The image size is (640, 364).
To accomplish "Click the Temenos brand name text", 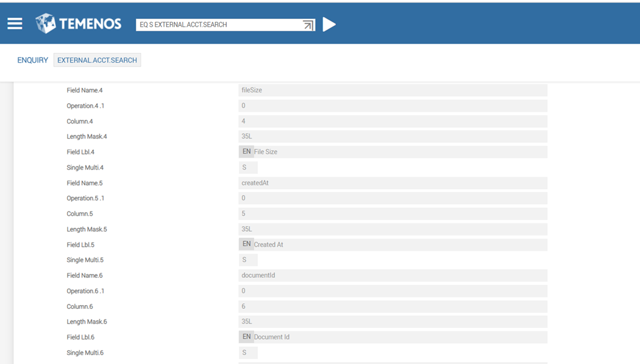I will [x=90, y=24].
